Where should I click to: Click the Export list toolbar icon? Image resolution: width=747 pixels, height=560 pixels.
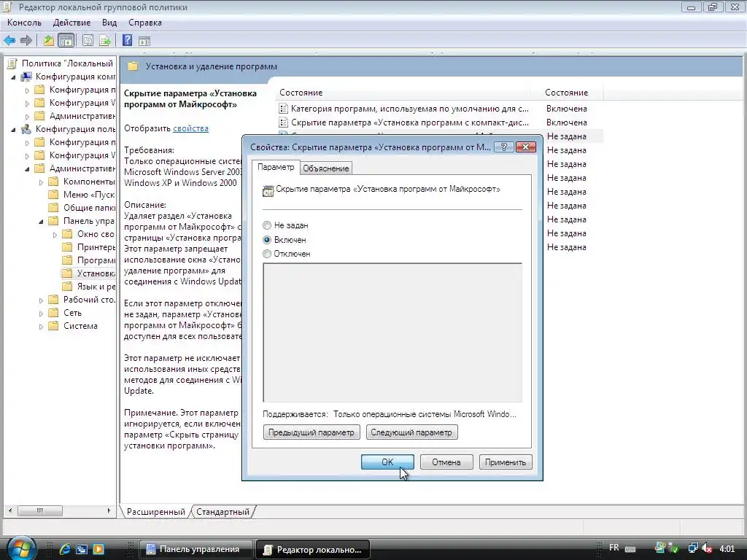[105, 41]
